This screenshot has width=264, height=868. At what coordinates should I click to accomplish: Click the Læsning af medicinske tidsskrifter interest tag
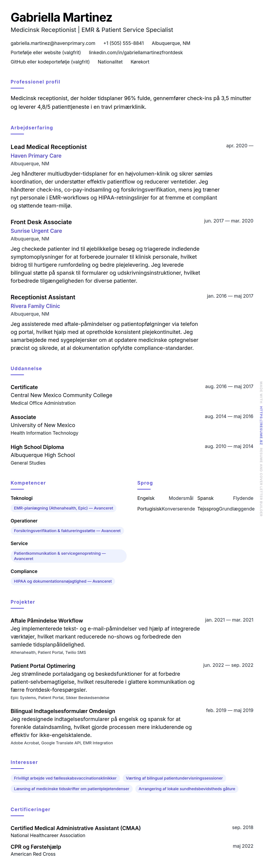(71, 789)
